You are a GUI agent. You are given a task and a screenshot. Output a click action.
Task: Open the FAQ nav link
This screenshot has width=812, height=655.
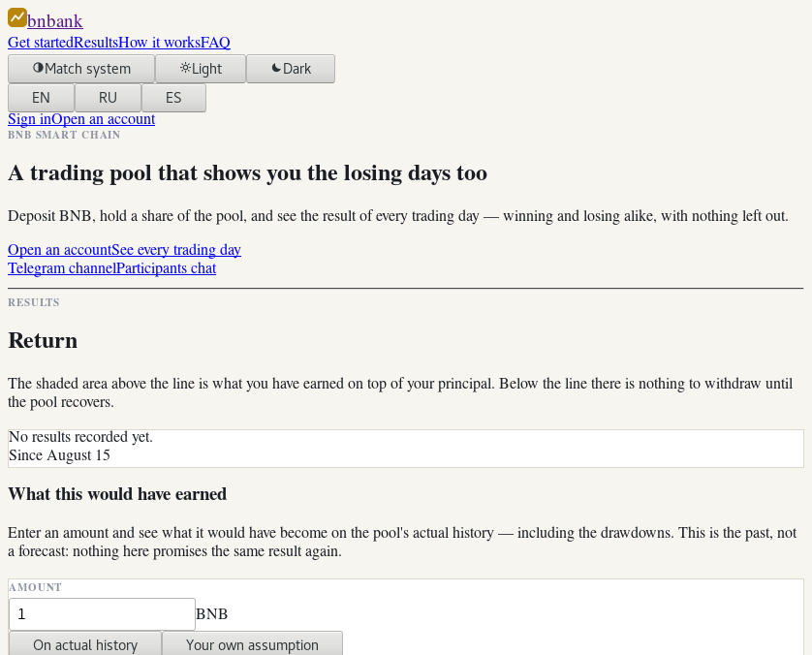pos(215,43)
